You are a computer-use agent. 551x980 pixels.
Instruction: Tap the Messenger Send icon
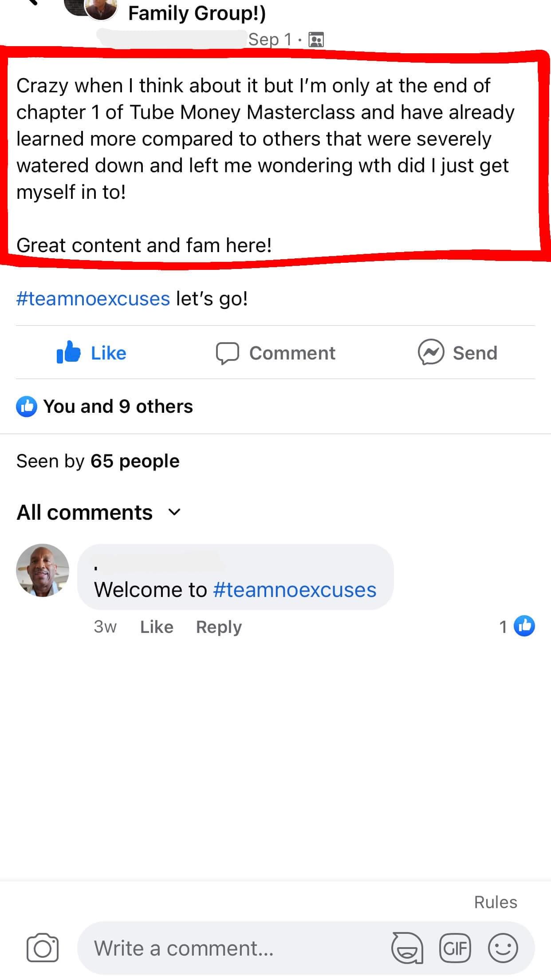coord(431,352)
